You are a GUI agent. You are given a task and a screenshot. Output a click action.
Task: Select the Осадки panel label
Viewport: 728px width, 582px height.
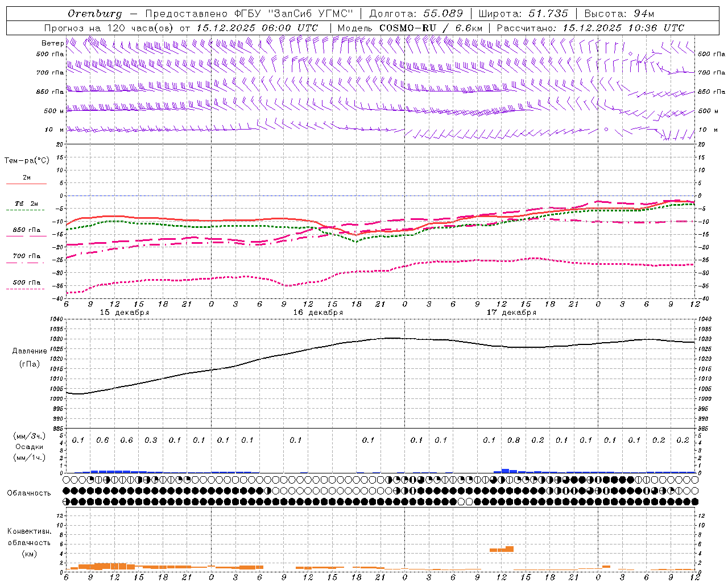[x=30, y=447]
